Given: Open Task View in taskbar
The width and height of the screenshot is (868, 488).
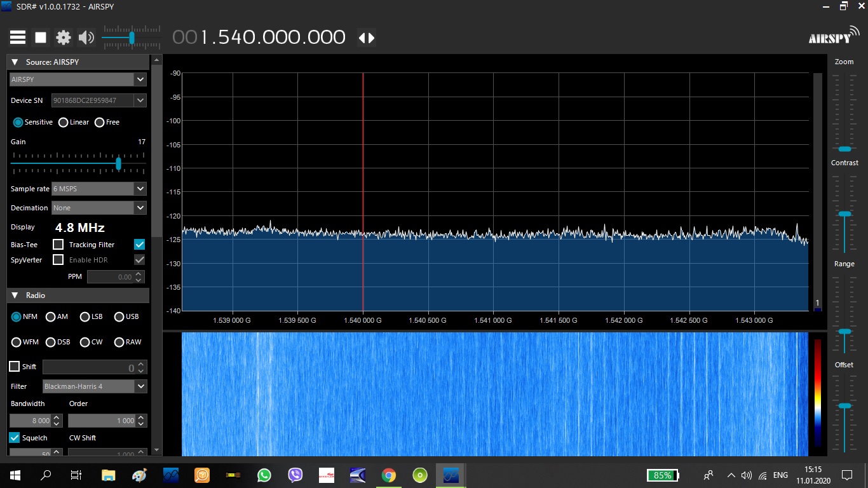Looking at the screenshot, I should [x=76, y=475].
